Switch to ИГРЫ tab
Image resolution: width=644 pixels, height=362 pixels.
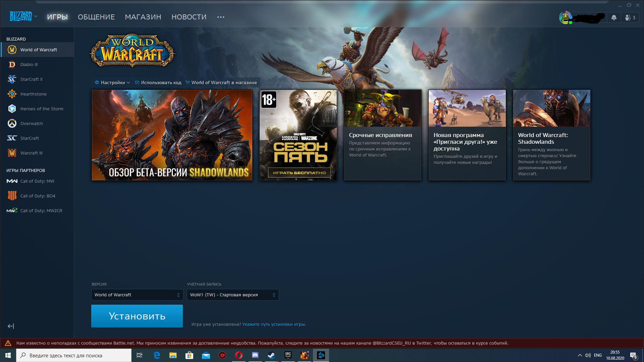click(x=57, y=17)
